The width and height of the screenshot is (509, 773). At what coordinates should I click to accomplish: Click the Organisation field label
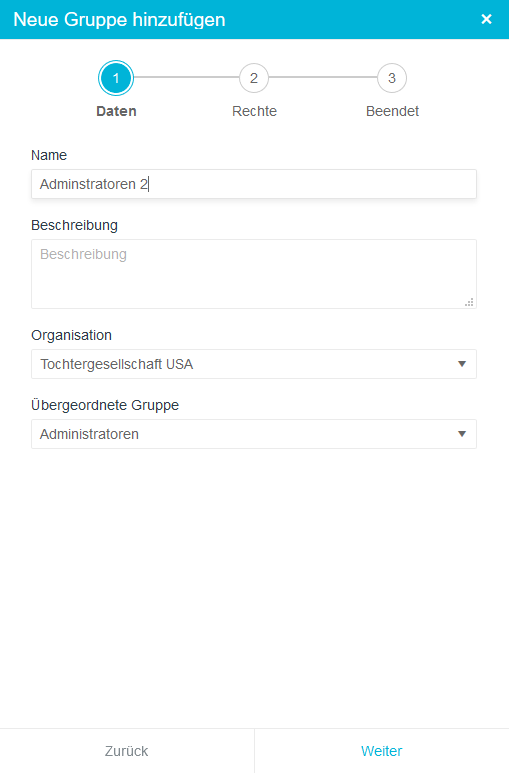pos(72,335)
